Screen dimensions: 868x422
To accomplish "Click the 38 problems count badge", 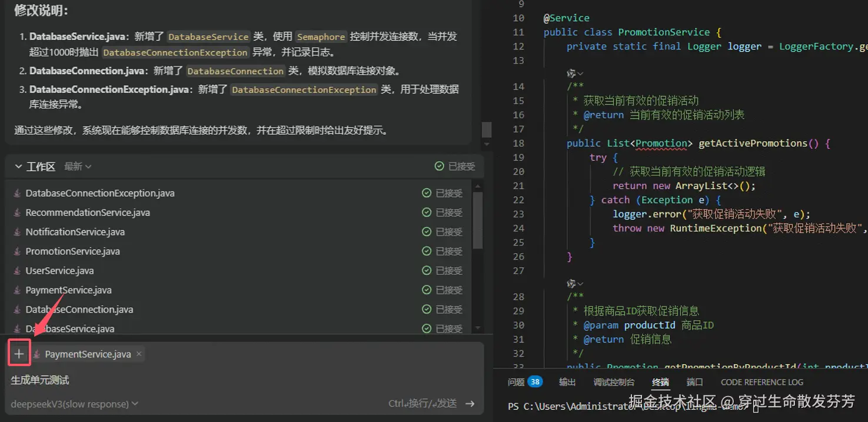I will tap(535, 382).
